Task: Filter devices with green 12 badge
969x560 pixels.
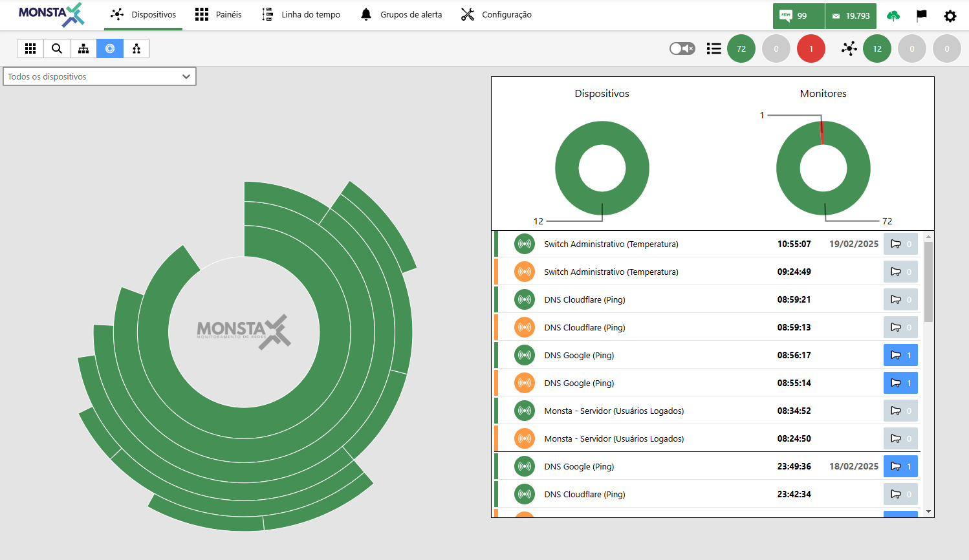Action: pyautogui.click(x=877, y=48)
